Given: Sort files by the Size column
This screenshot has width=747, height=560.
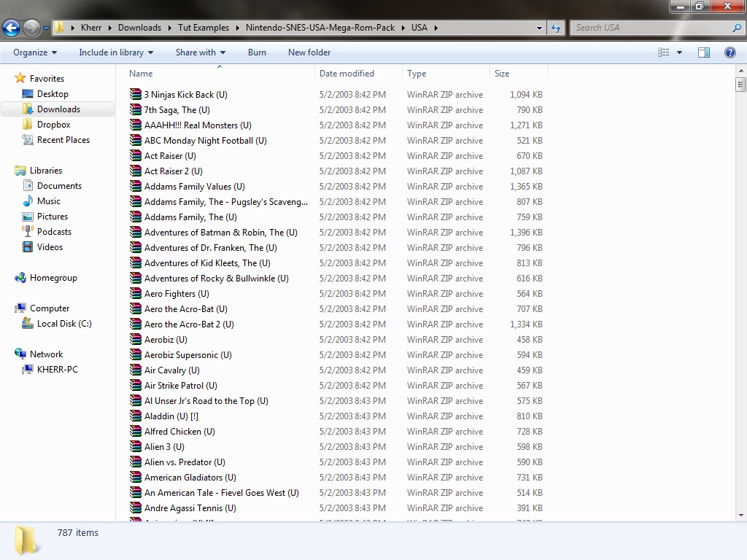Looking at the screenshot, I should [x=502, y=74].
